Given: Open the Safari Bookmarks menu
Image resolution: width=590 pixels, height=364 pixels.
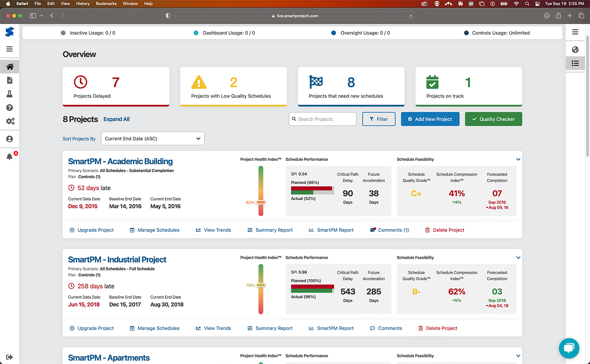Looking at the screenshot, I should point(106,4).
